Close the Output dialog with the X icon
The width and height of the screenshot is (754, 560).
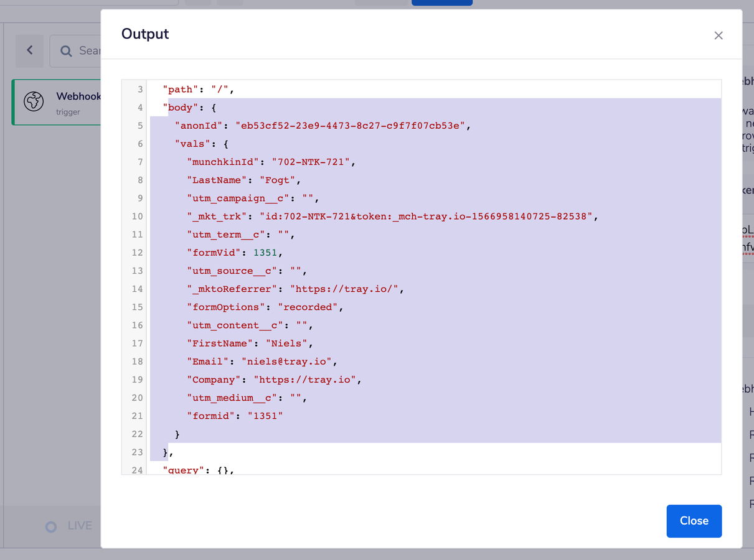pos(719,35)
